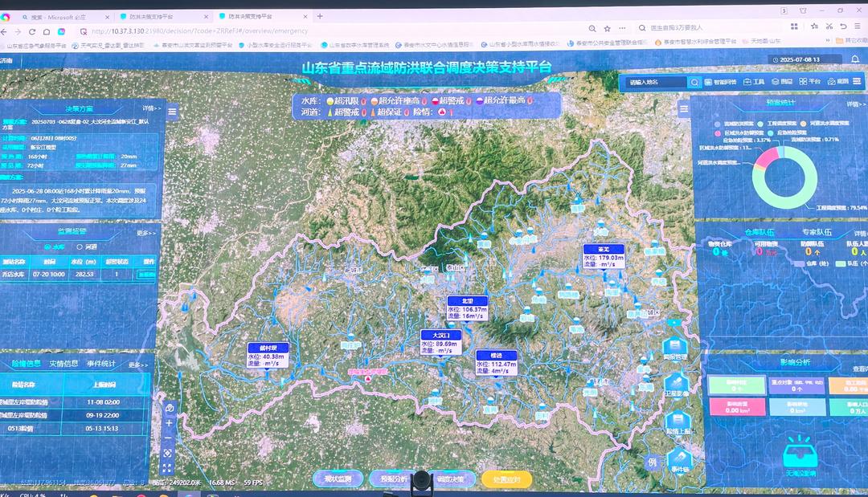Click the 处置应对 button at the bottom
The height and width of the screenshot is (497, 868).
point(506,479)
